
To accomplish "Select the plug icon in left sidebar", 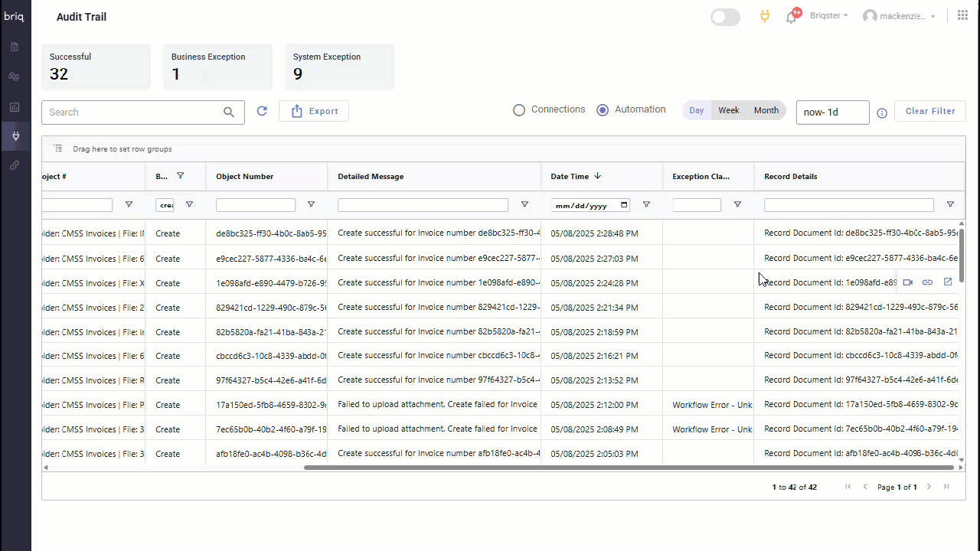I will pos(15,137).
